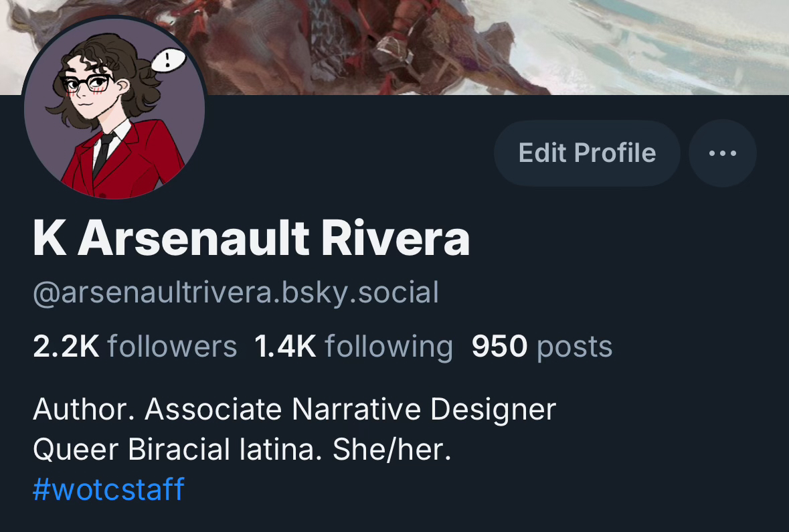View the painted banner header image
The width and height of the screenshot is (789, 532).
(395, 48)
